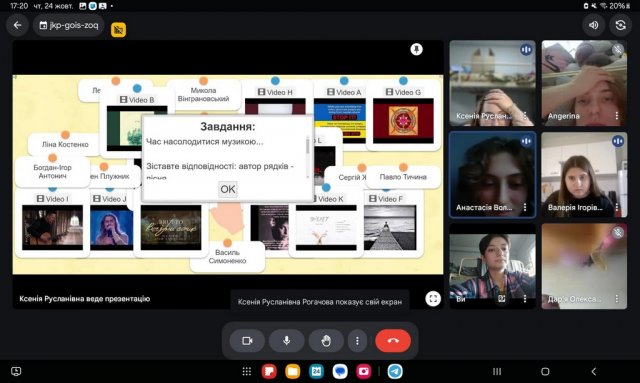Click OK in the Завдання dialog
Image resolution: width=640 pixels, height=383 pixels.
pyautogui.click(x=228, y=189)
